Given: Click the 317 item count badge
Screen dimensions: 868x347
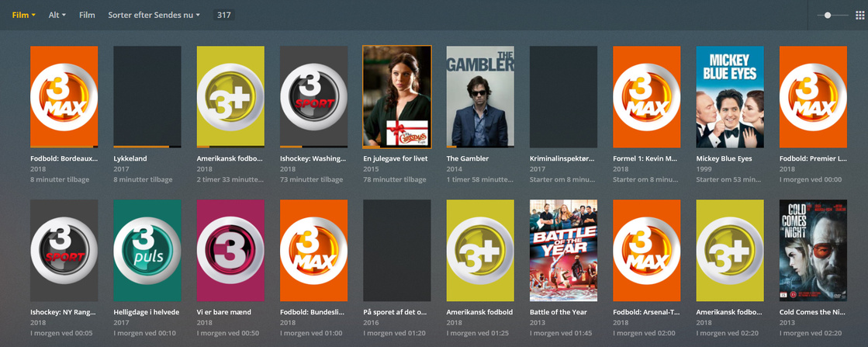Looking at the screenshot, I should (224, 15).
